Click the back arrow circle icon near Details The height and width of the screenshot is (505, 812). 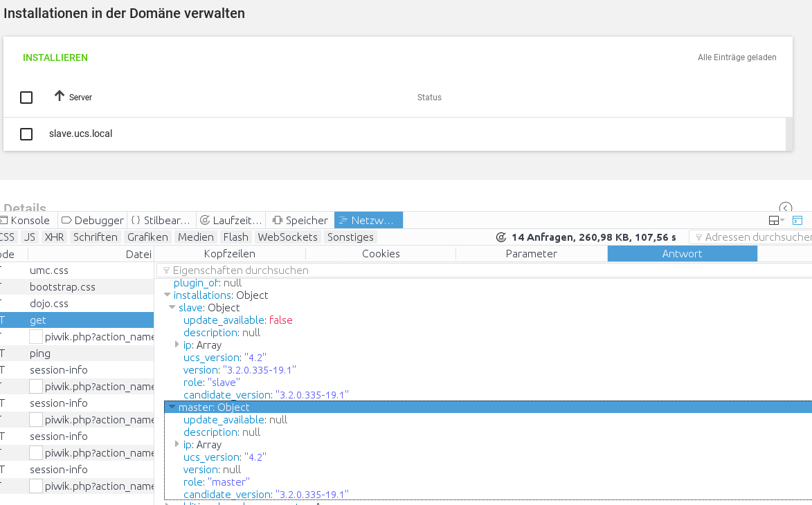[785, 208]
